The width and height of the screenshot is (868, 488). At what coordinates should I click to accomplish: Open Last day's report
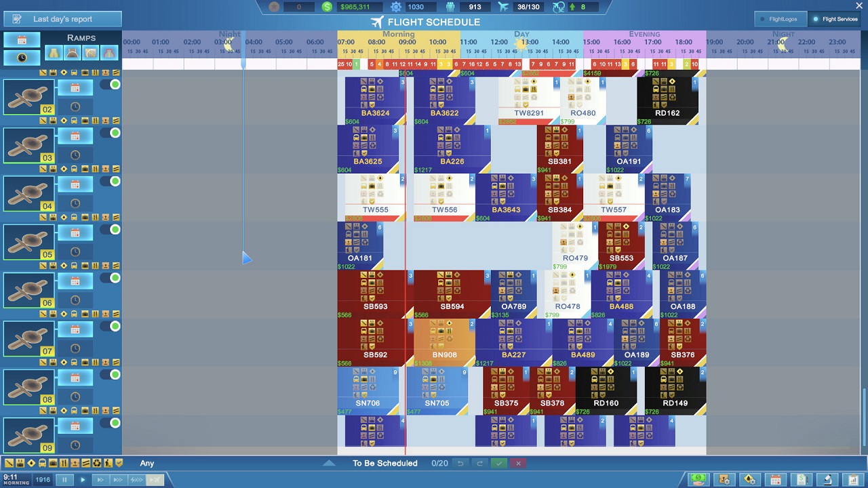click(x=62, y=19)
